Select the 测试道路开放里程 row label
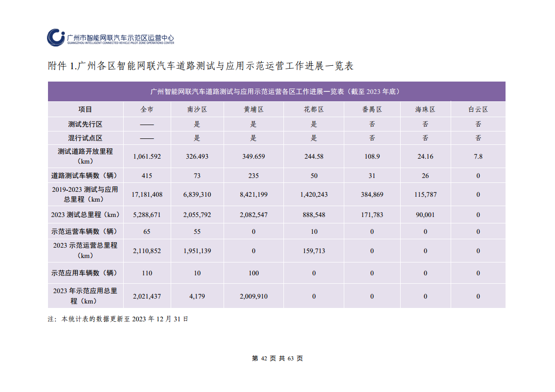This screenshot has width=555, height=392. [85, 155]
